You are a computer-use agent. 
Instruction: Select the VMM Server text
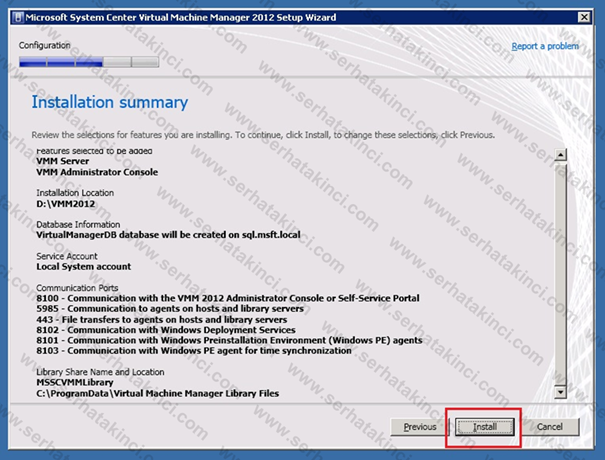[x=63, y=161]
